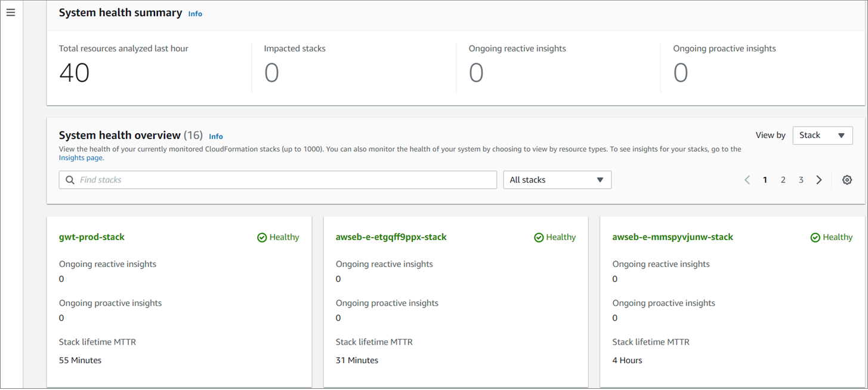Click the search magnifier icon in Find stacks

click(70, 180)
